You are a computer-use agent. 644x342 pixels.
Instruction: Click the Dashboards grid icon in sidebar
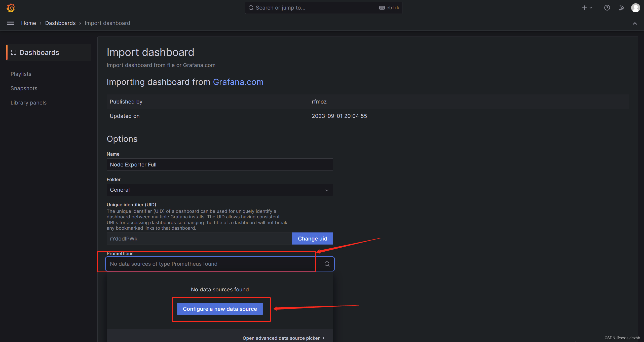(x=14, y=52)
